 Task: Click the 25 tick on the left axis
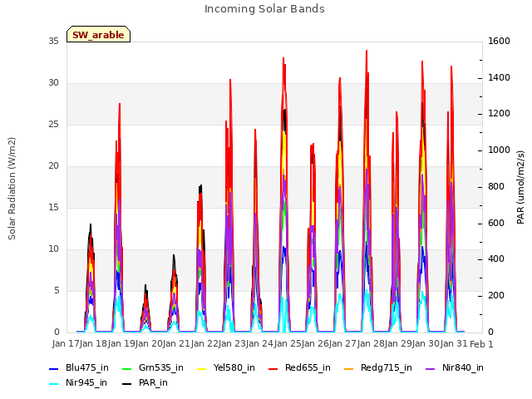click(x=53, y=124)
